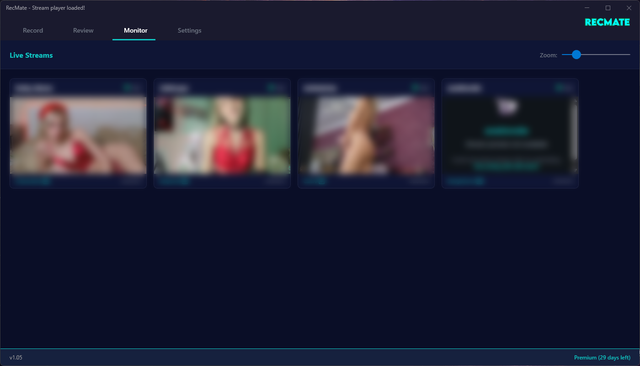The width and height of the screenshot is (640, 366).
Task: Minimize the RecMate window
Action: pos(587,8)
